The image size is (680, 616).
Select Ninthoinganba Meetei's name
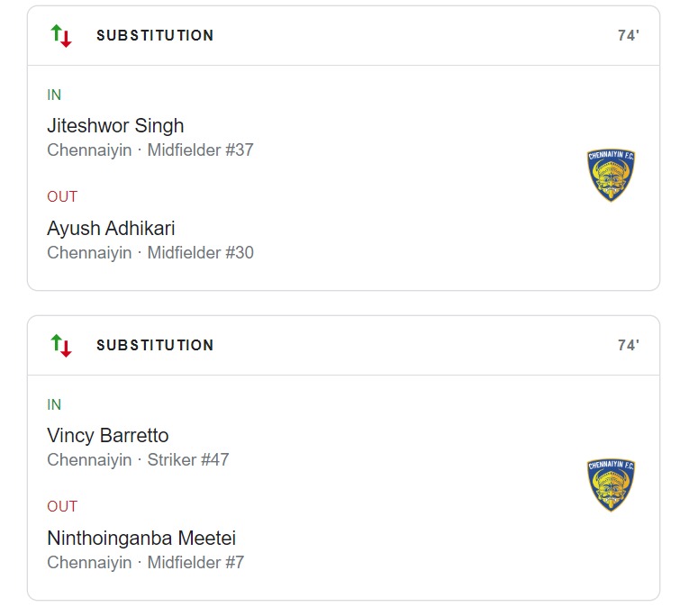[x=141, y=539]
